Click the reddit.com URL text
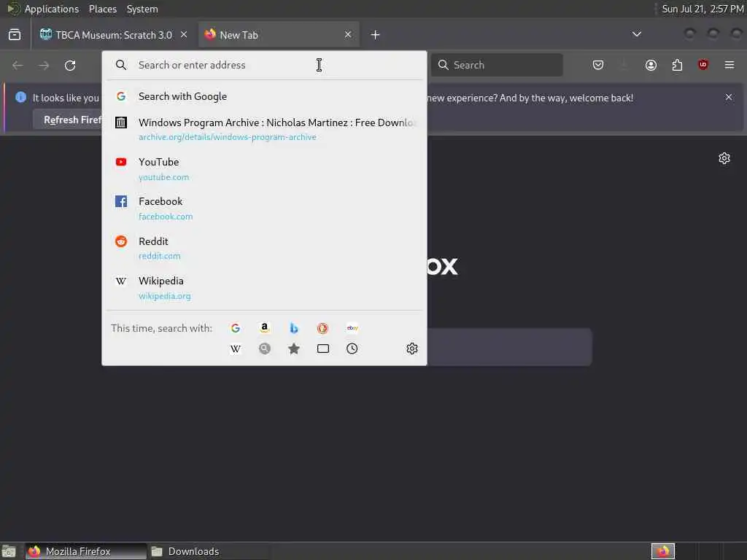The image size is (747, 560). pos(160,256)
